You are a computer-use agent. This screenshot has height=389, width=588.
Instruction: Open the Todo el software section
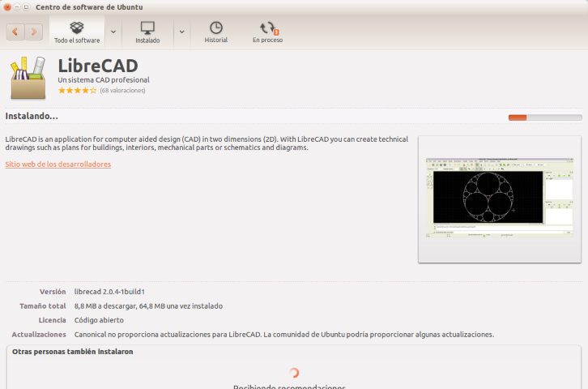tap(77, 32)
